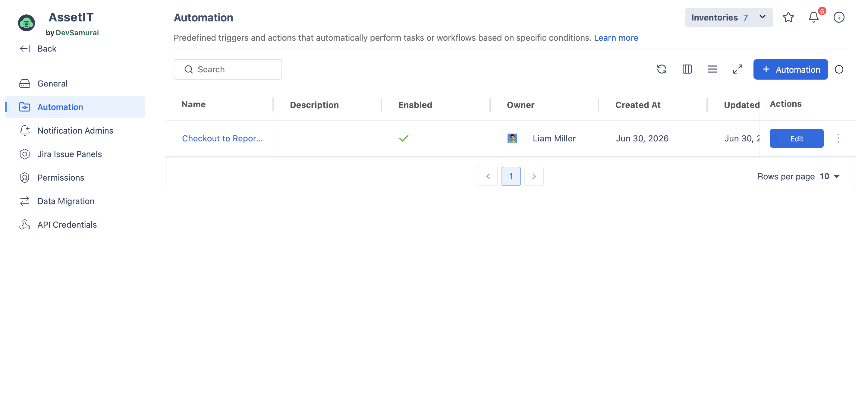
Task: Click Liam Miller's avatar
Action: click(512, 138)
